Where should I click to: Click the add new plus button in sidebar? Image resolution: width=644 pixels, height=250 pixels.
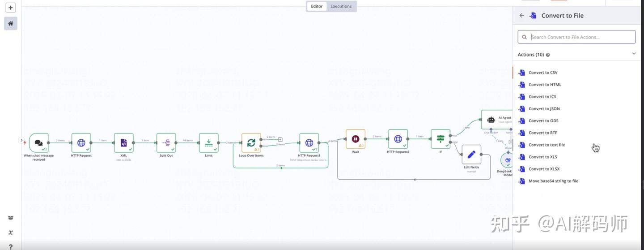[x=10, y=8]
